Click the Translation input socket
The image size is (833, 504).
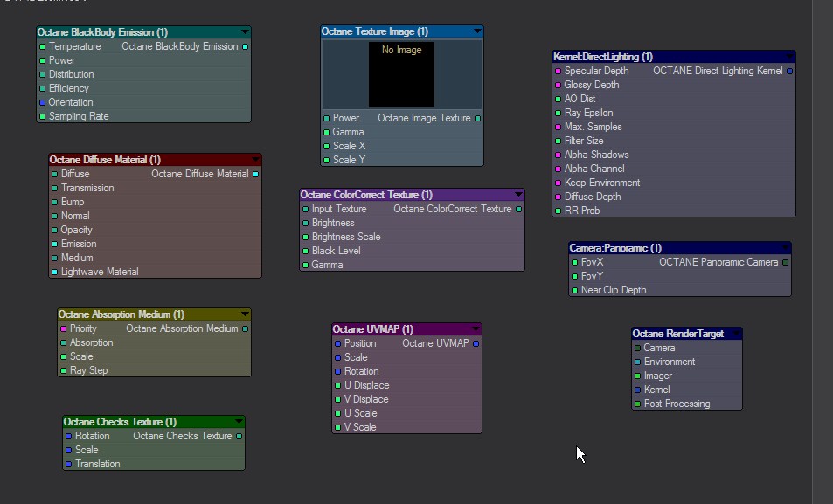pyautogui.click(x=68, y=464)
